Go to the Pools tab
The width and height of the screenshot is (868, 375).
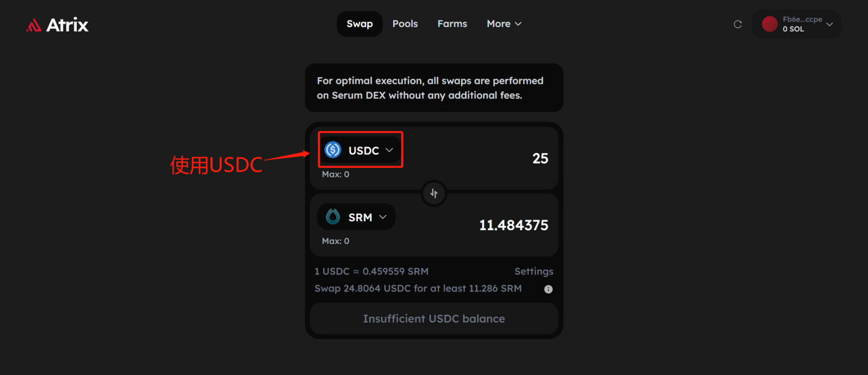(405, 24)
